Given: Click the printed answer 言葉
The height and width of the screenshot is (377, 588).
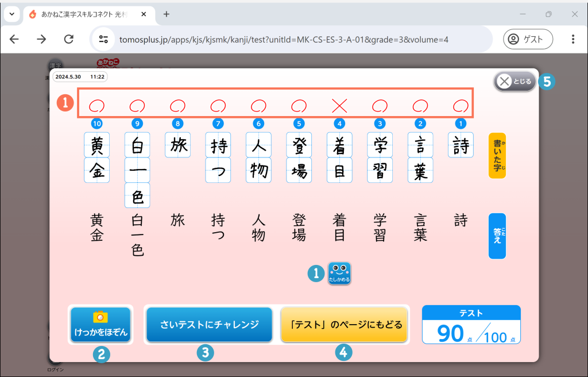Looking at the screenshot, I should 420,228.
